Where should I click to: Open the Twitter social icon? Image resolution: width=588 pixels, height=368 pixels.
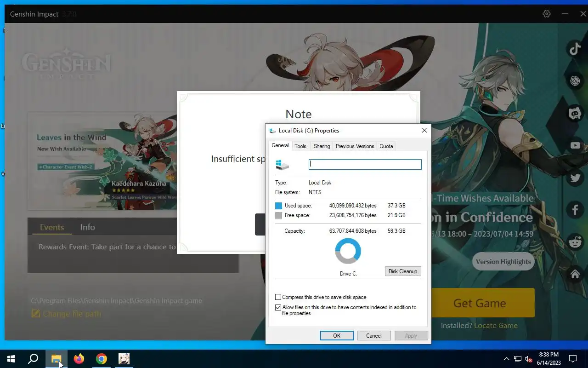(x=575, y=178)
